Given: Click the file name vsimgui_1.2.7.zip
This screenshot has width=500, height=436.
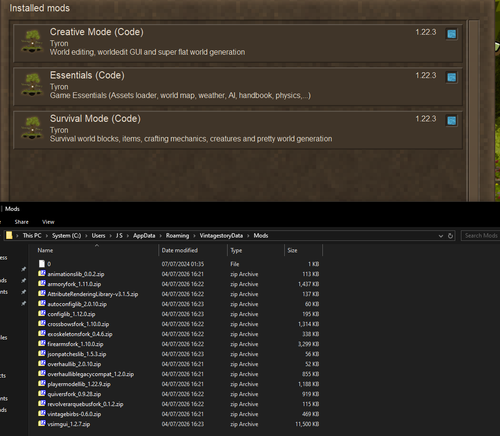Looking at the screenshot, I should pyautogui.click(x=69, y=424).
